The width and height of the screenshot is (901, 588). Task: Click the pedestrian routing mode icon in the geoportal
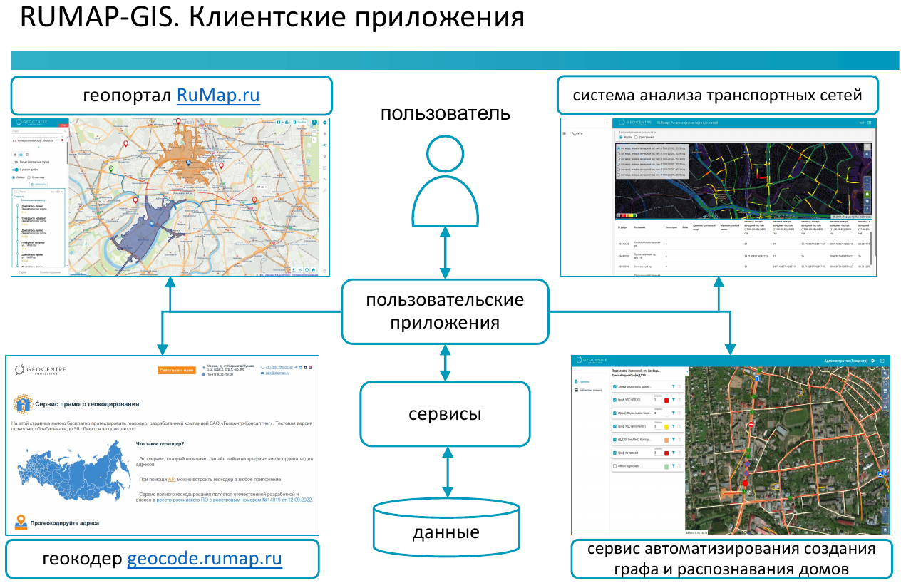point(15,155)
